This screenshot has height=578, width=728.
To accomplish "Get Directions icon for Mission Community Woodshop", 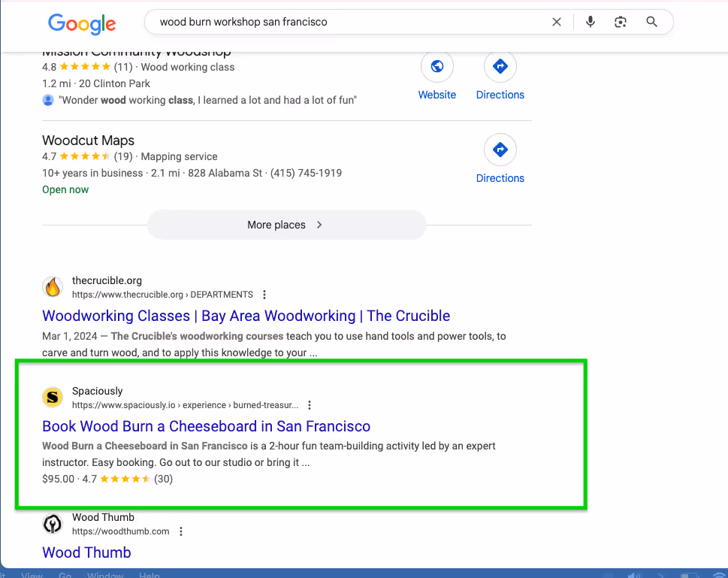I will pyautogui.click(x=500, y=66).
